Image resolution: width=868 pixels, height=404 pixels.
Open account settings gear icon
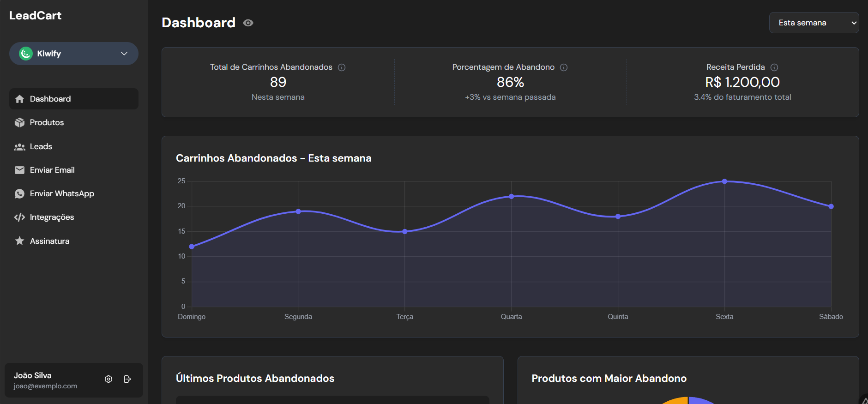pyautogui.click(x=108, y=379)
